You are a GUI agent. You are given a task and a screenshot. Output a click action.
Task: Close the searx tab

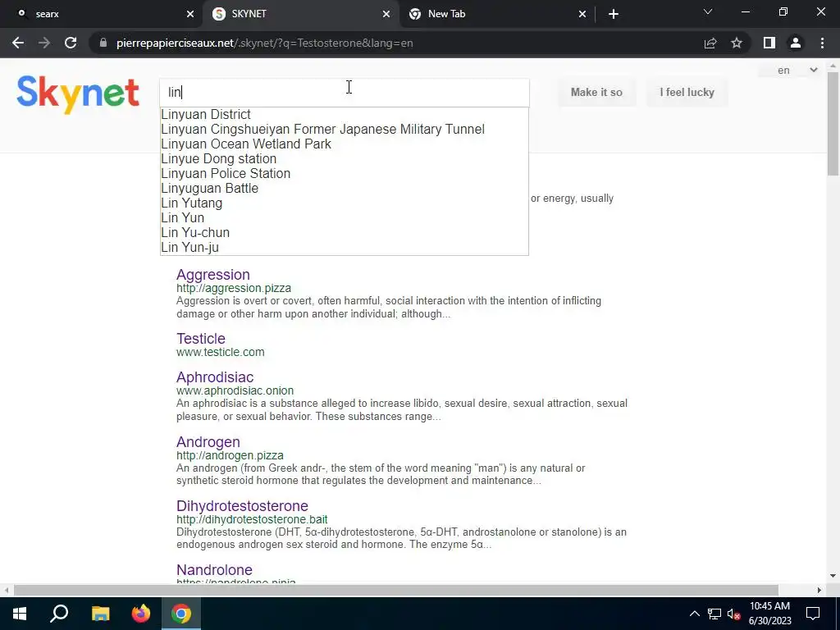pos(190,14)
